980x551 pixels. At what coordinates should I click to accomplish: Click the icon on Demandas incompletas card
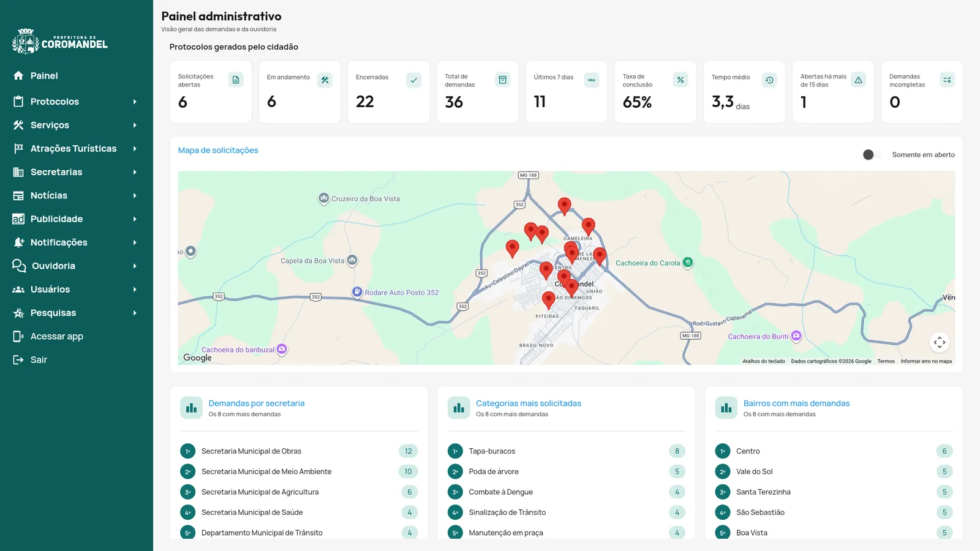[x=948, y=80]
